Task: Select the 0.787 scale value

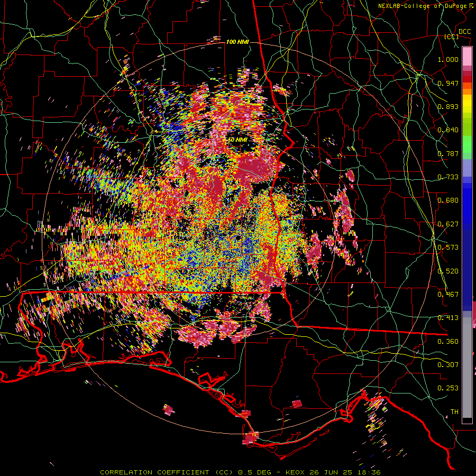Action: [448, 153]
